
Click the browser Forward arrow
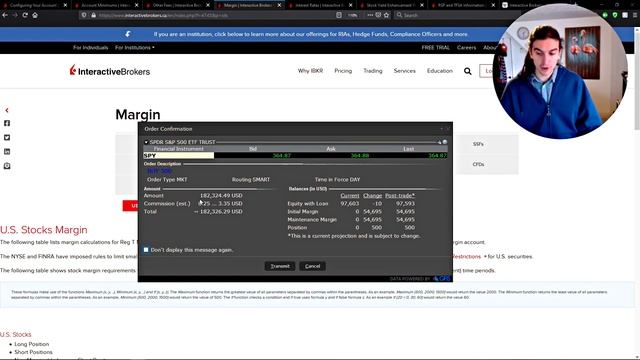15,15
